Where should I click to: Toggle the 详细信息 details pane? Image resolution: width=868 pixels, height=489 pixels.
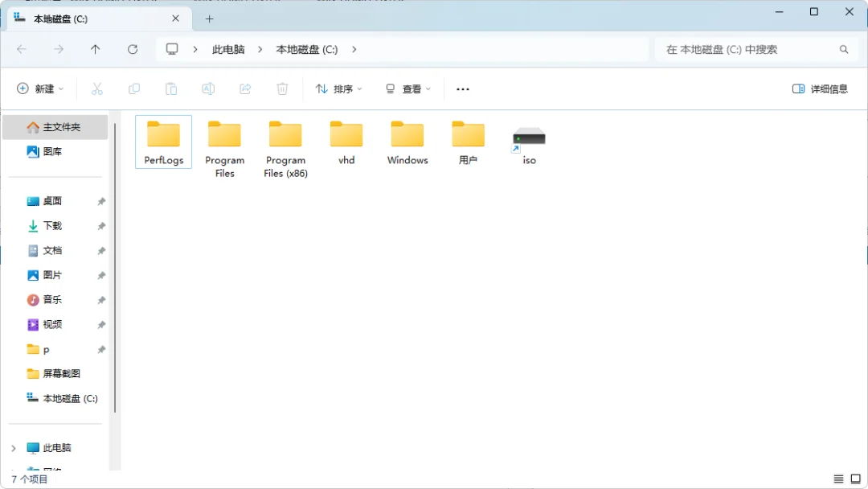click(820, 88)
